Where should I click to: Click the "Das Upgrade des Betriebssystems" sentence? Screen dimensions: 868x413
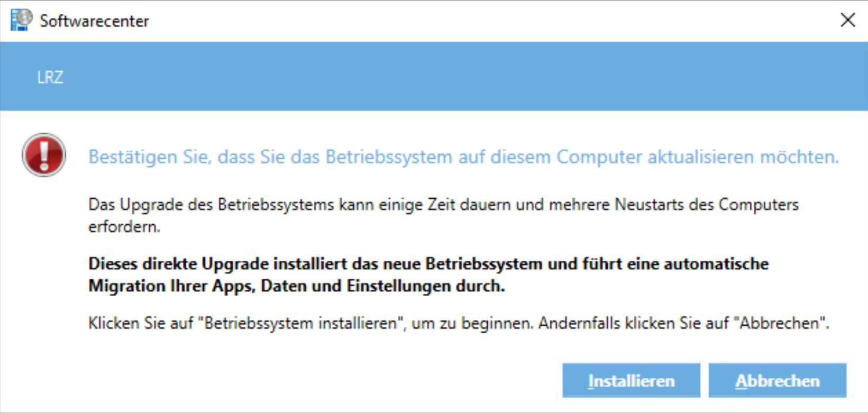click(443, 205)
